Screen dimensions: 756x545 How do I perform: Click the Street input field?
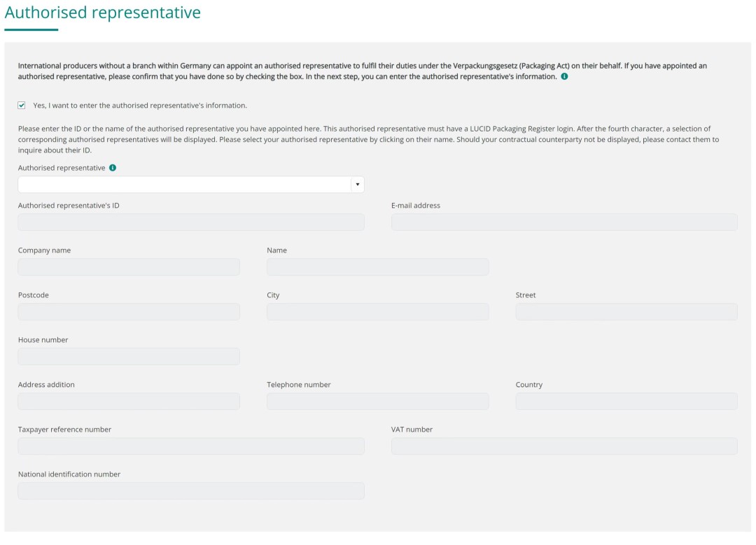point(626,312)
